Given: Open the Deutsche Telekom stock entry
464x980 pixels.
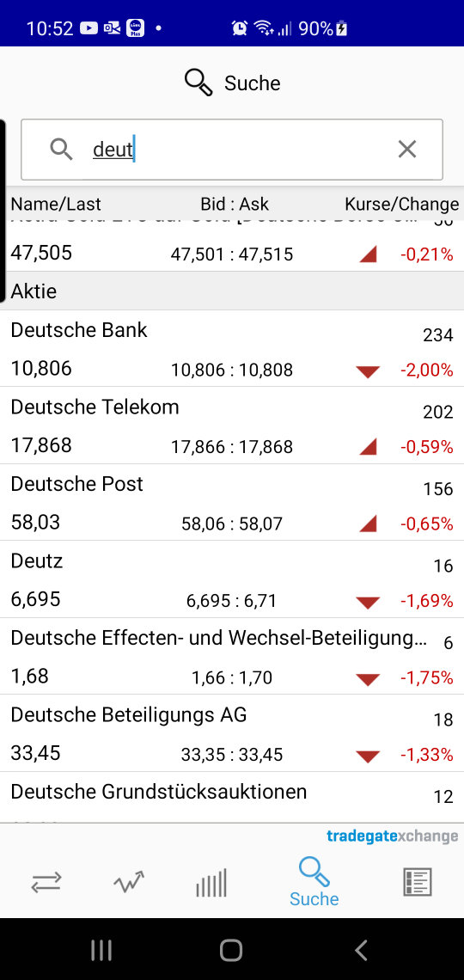Looking at the screenshot, I should point(232,426).
